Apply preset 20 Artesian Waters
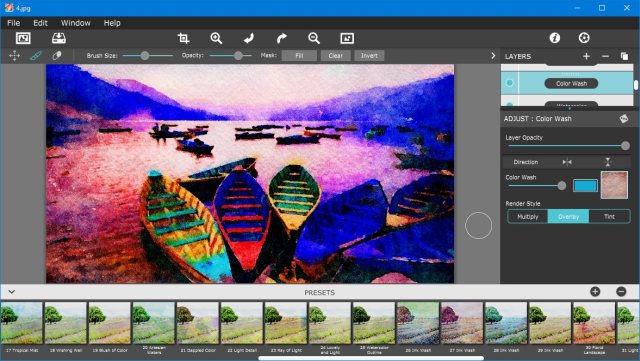The width and height of the screenshot is (640, 361). [x=153, y=323]
